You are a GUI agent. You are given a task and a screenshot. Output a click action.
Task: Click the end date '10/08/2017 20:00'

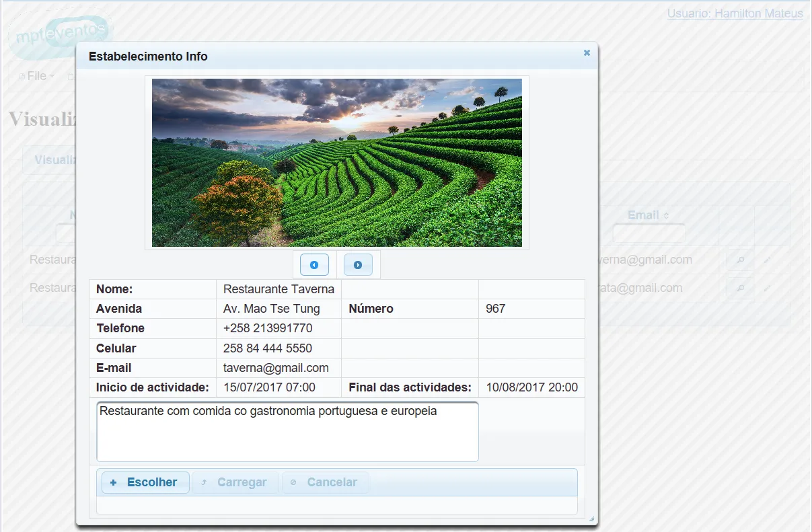click(x=531, y=387)
